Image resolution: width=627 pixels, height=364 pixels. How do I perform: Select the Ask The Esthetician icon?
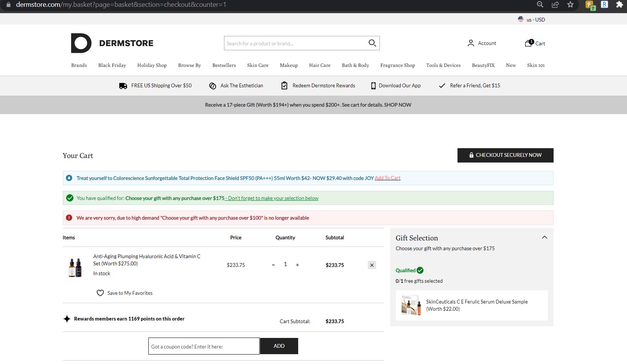[213, 86]
